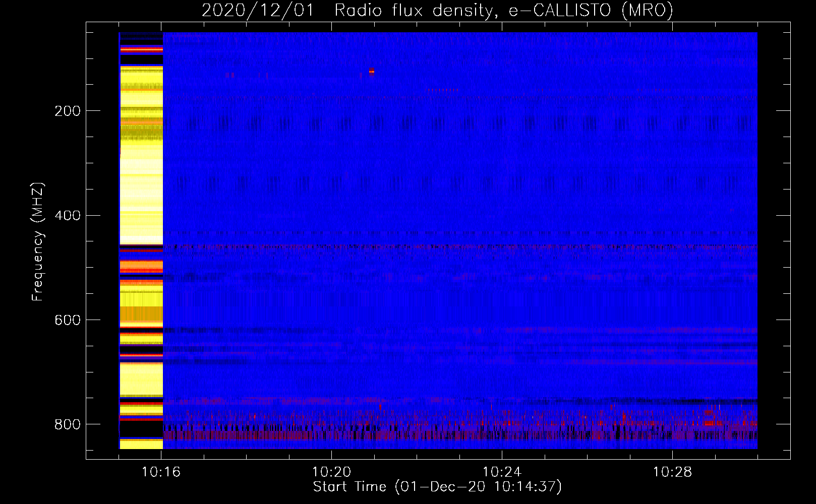The height and width of the screenshot is (504, 816).
Task: Click the 10:16 time tick label
Action: click(161, 472)
